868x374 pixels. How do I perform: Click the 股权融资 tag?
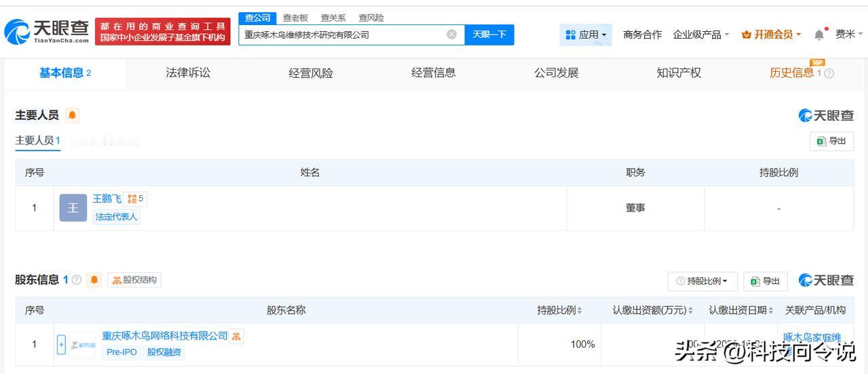(x=164, y=352)
